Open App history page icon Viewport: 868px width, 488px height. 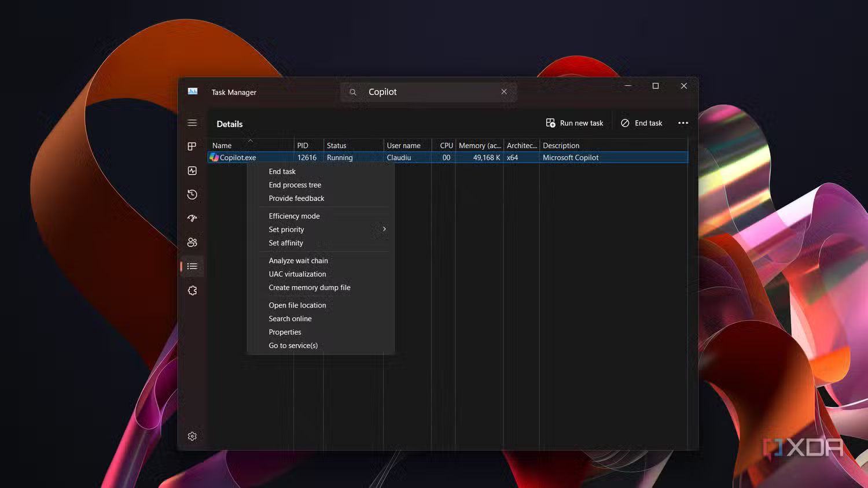tap(192, 195)
